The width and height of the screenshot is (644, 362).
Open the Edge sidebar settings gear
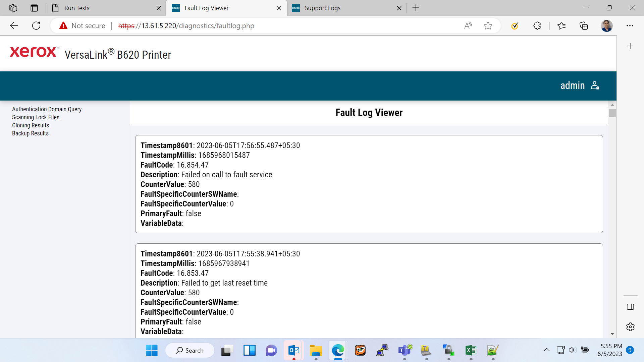point(630,327)
